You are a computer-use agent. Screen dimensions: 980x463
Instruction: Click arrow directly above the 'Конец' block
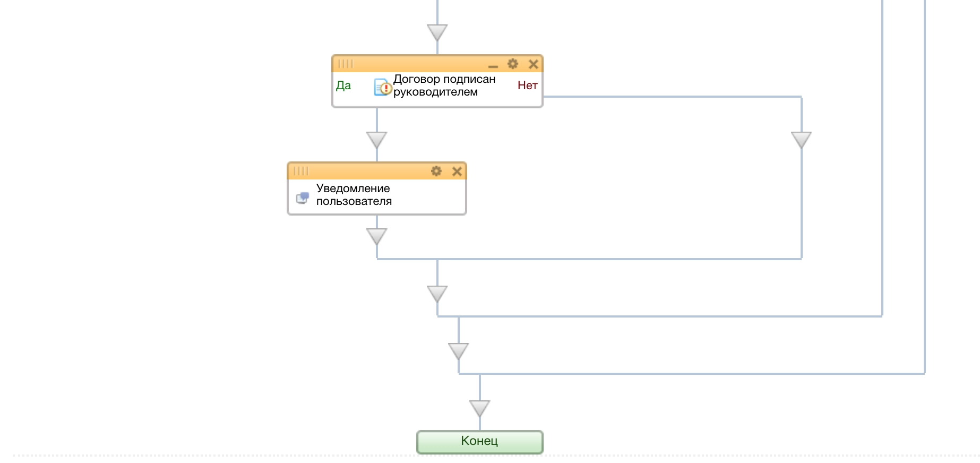pyautogui.click(x=480, y=408)
